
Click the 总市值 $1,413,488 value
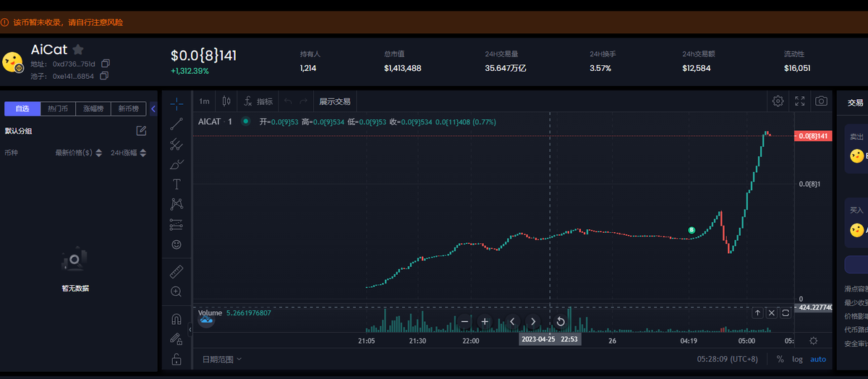click(x=402, y=68)
